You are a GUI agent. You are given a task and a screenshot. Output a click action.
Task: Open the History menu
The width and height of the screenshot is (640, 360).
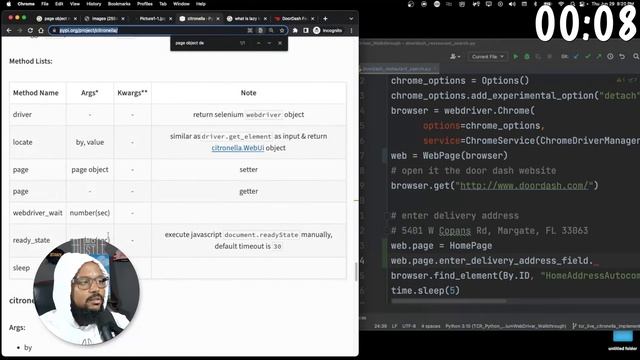(93, 4)
